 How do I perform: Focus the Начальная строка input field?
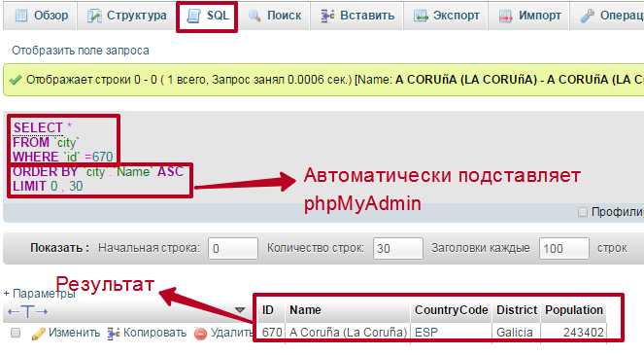(233, 248)
